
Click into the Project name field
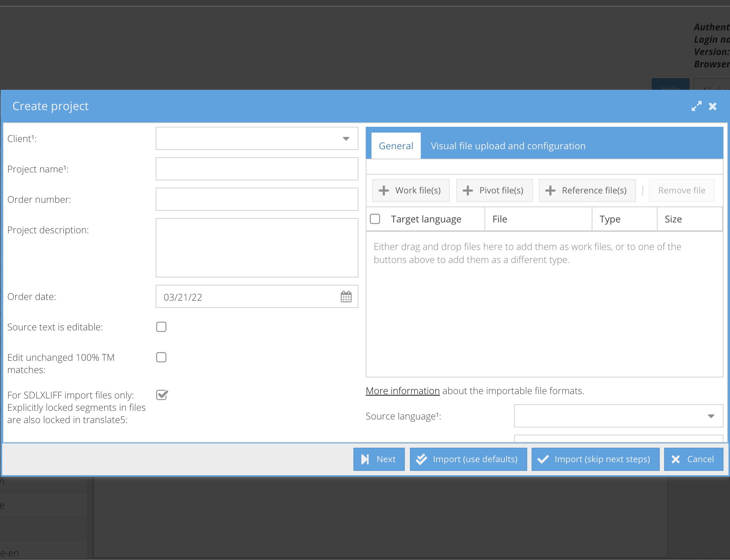click(x=257, y=169)
